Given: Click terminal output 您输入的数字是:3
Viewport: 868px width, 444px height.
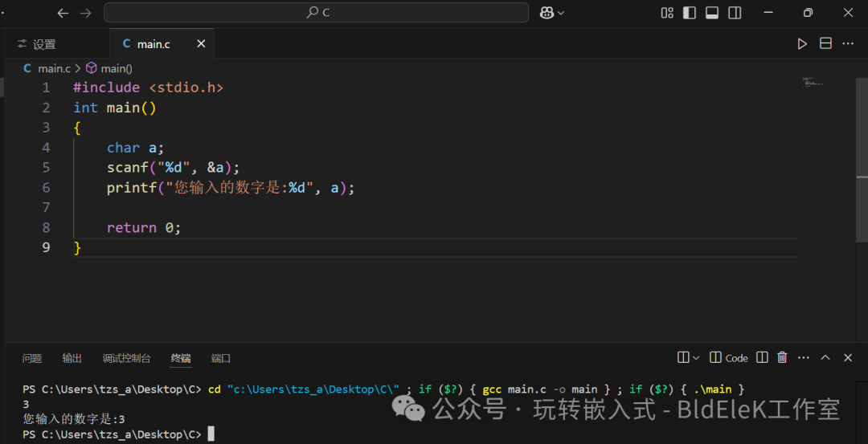Looking at the screenshot, I should click(74, 419).
